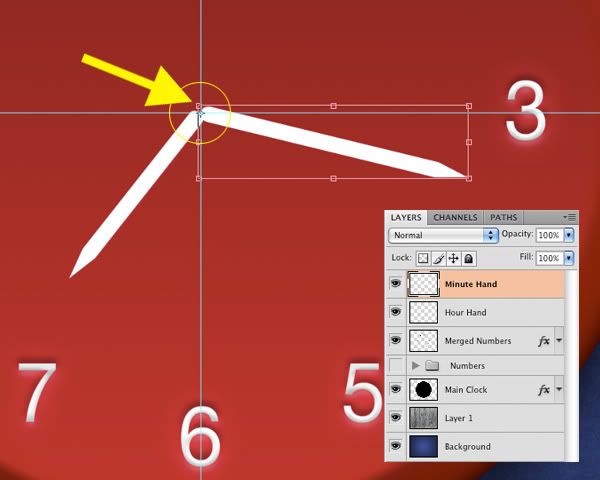Click the fx icon on Main Clock layer
The height and width of the screenshot is (480, 600).
tap(544, 390)
